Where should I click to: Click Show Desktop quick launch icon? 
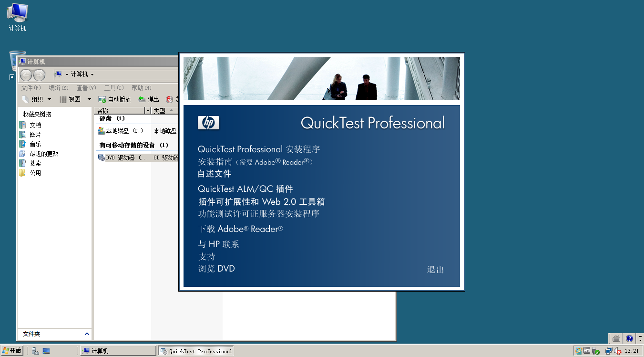46,351
